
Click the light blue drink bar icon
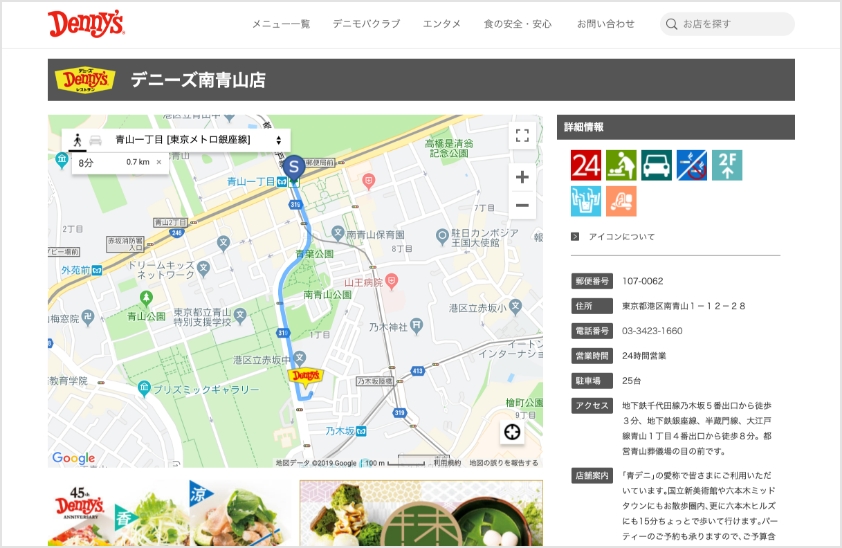[586, 201]
